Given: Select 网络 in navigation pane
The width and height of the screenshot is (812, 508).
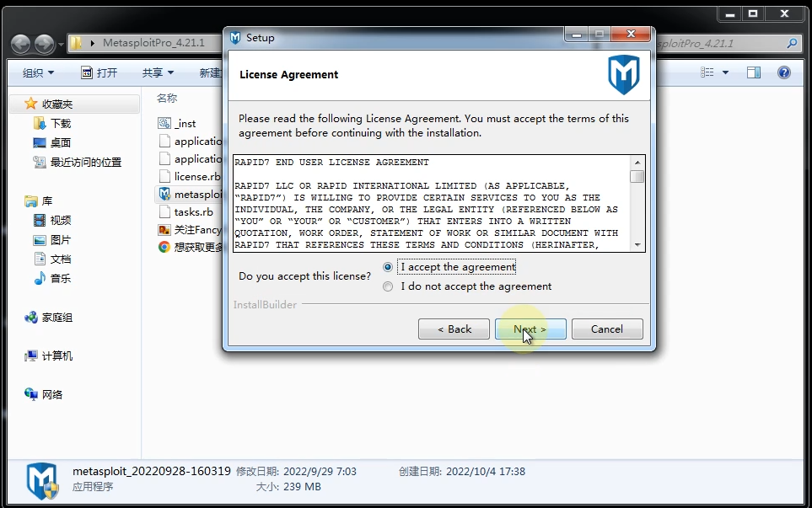Looking at the screenshot, I should pyautogui.click(x=51, y=395).
